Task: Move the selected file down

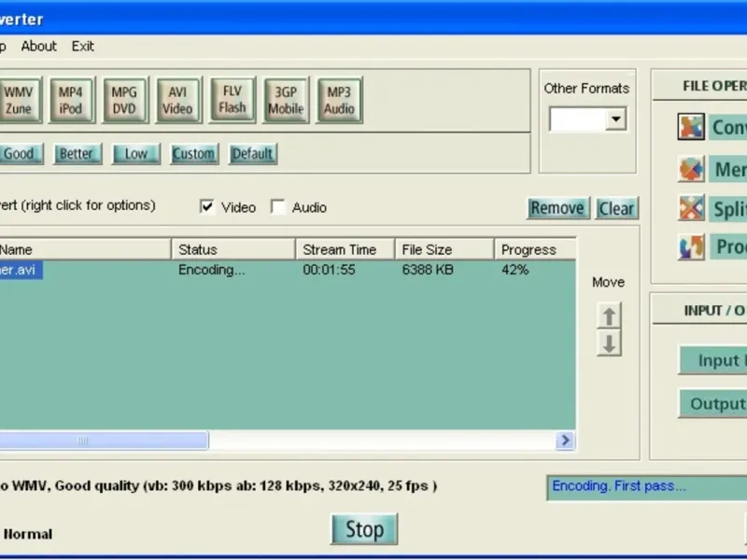Action: 609,343
